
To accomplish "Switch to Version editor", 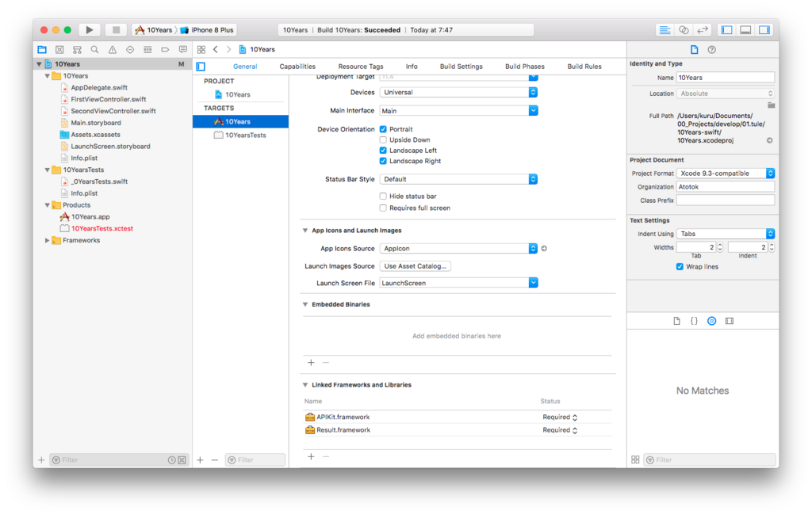I will point(703,30).
